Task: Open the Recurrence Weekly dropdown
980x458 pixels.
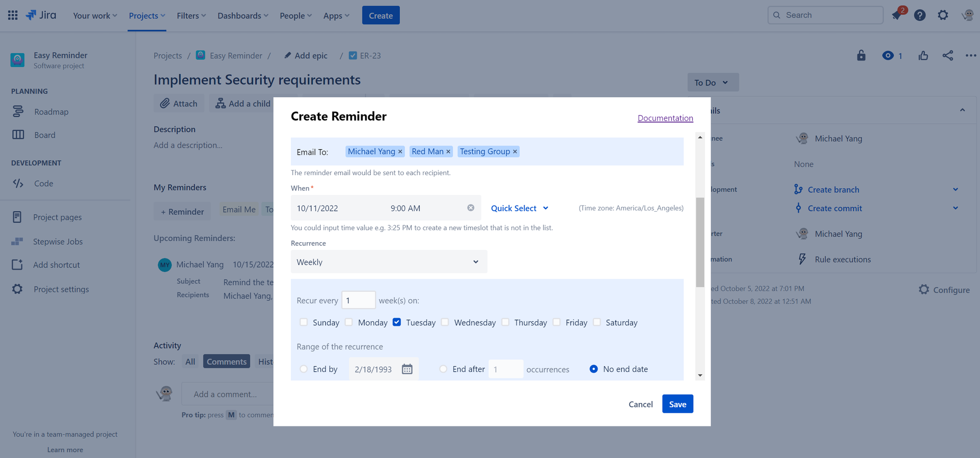Action: pos(389,262)
